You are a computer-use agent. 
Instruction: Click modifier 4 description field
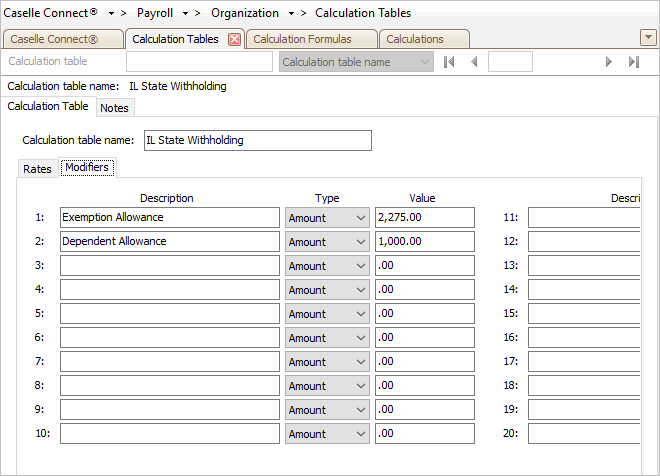170,290
